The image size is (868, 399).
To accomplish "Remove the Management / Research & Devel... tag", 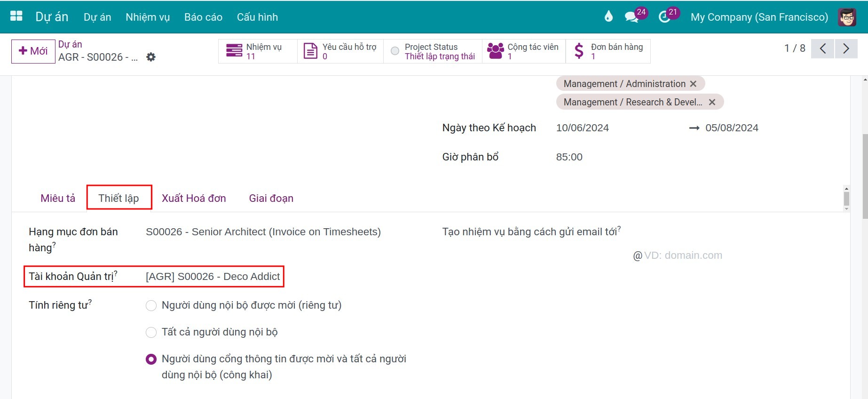I will click(712, 102).
